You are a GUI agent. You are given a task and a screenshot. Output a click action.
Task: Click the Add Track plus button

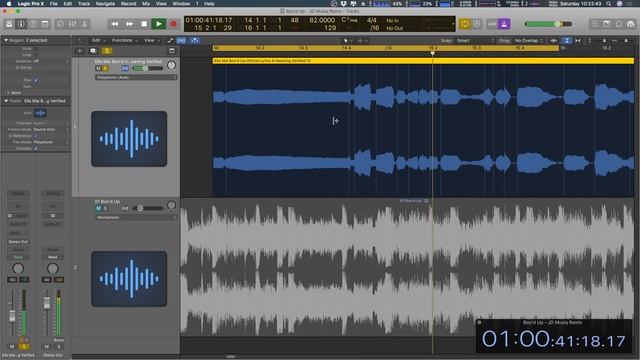point(80,51)
